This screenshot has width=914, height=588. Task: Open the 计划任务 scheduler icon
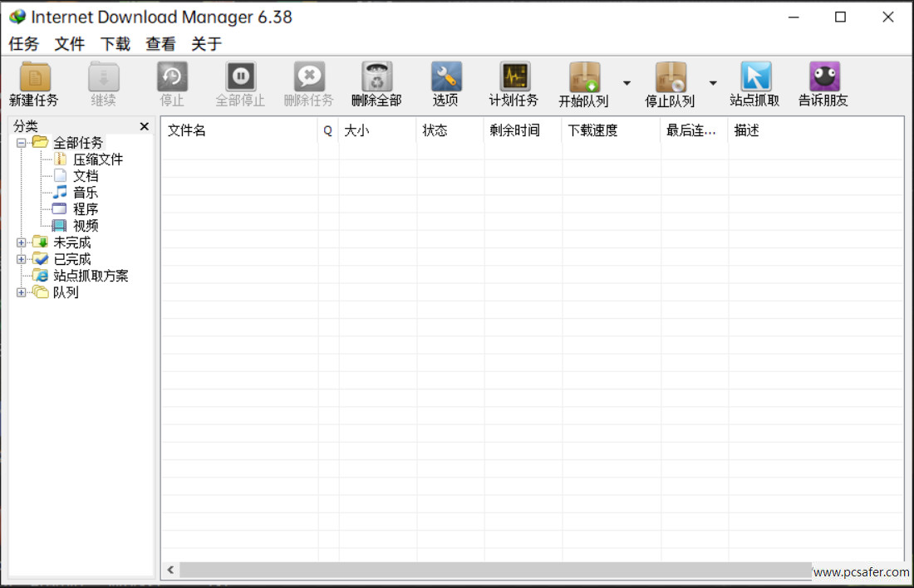tap(514, 77)
